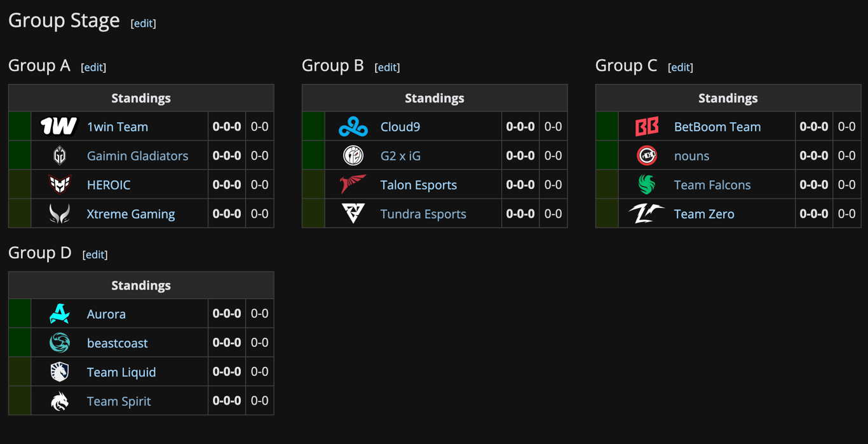Click the Group Stage heading
Viewport: 868px width, 444px height.
point(64,20)
